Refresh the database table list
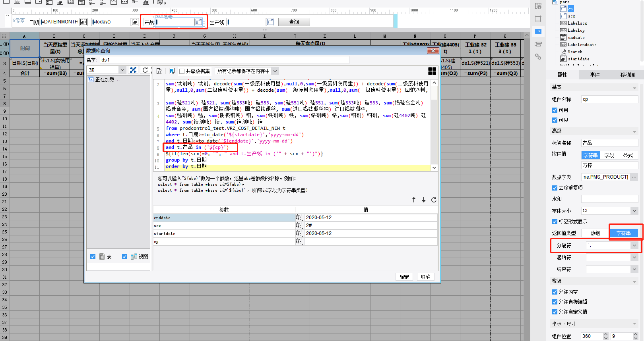 coord(145,70)
